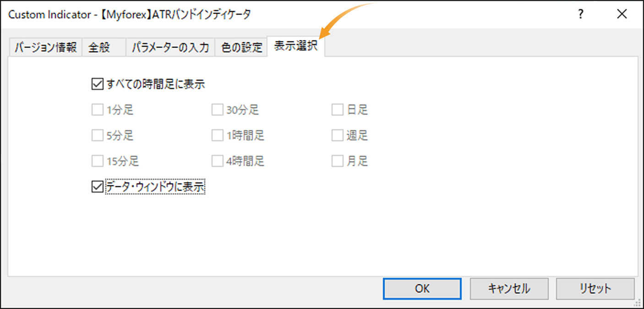Screen dimensions: 644x309
Task: Uncheck すべての時間足に表示 checkbox
Action: (97, 83)
